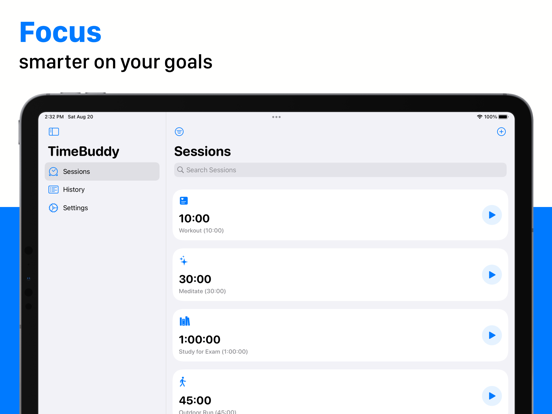Viewport: 552px width, 414px height.
Task: Open the 30:00 Meditate session card
Action: pyautogui.click(x=340, y=275)
